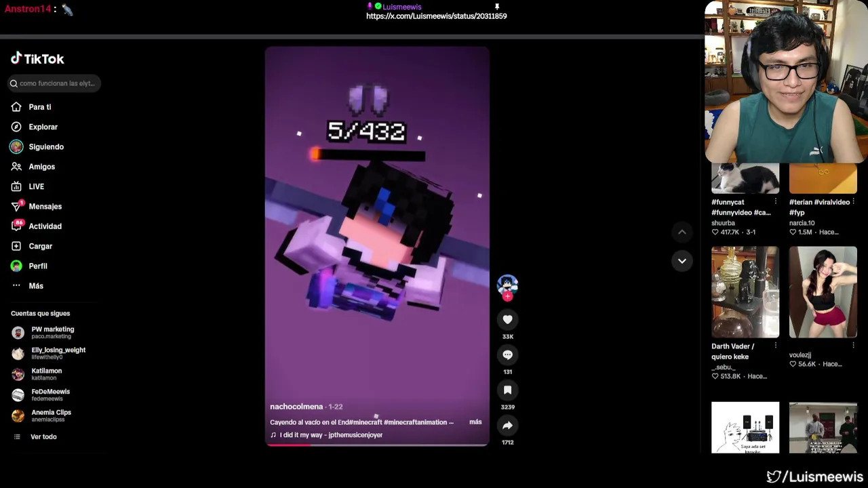The image size is (868, 488).
Task: Click Ver todo followed accounts
Action: (43, 437)
